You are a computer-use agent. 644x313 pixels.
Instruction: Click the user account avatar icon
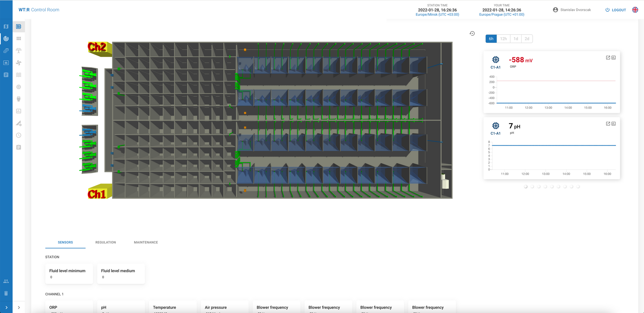pyautogui.click(x=555, y=10)
